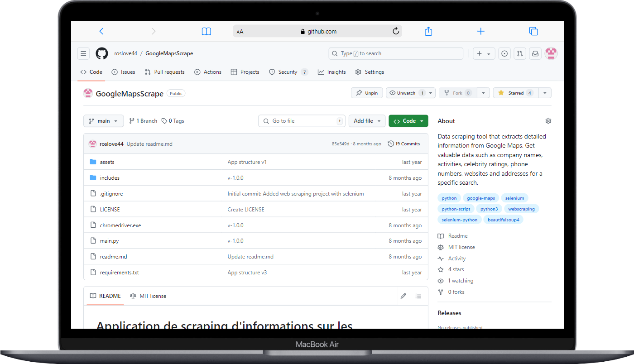Open commit hash 85e549d
The width and height of the screenshot is (634, 364).
(x=341, y=144)
